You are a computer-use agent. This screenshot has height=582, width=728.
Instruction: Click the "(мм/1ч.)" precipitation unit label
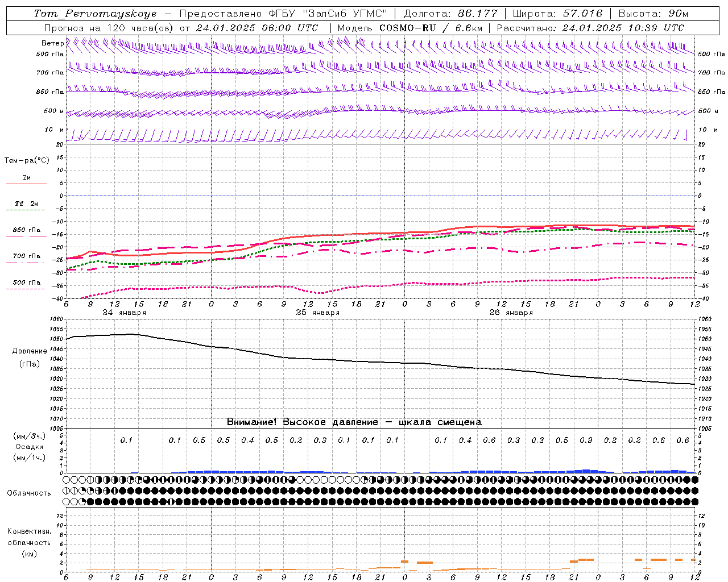tap(30, 458)
